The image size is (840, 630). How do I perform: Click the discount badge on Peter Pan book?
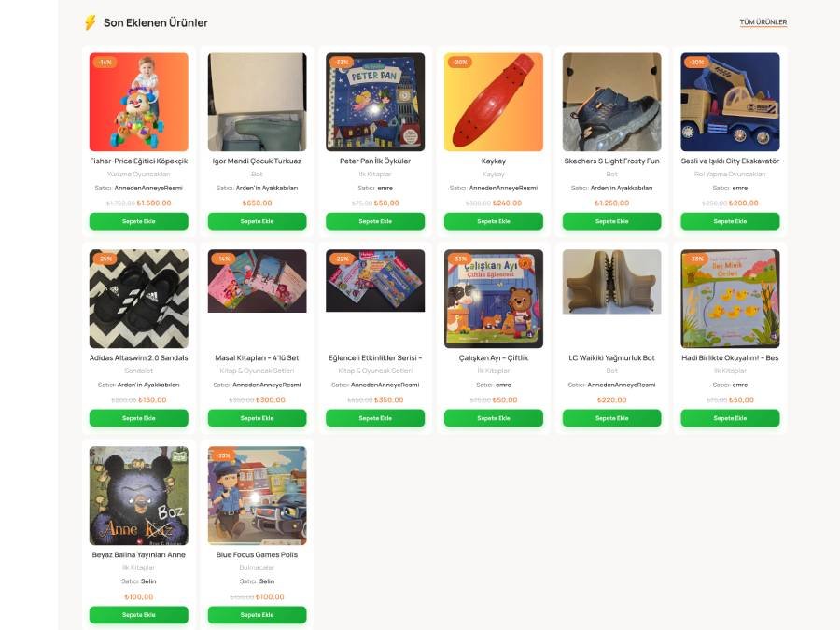[342, 63]
